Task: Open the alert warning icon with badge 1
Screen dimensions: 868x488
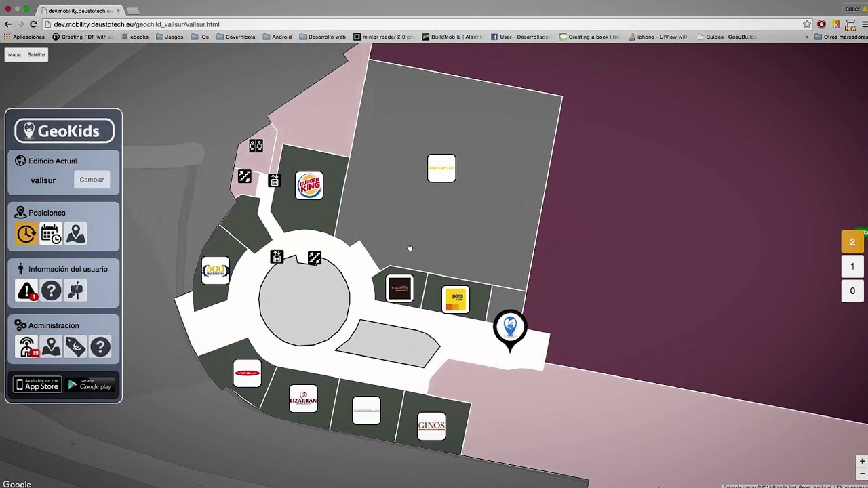Action: (x=26, y=291)
